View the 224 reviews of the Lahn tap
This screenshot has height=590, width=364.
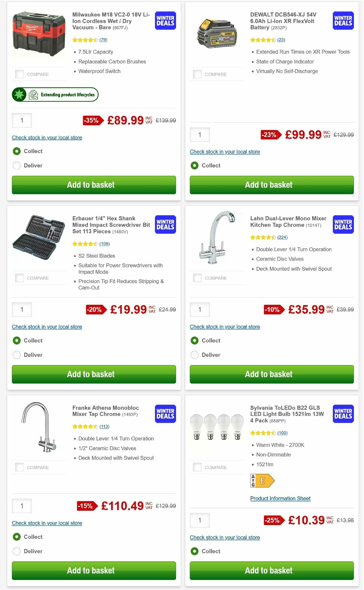coord(282,237)
